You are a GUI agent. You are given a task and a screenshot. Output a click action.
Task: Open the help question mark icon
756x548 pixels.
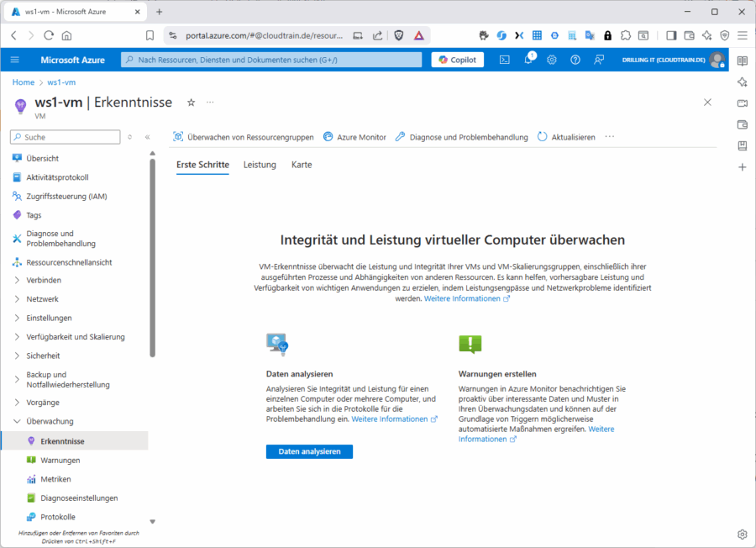tap(575, 60)
